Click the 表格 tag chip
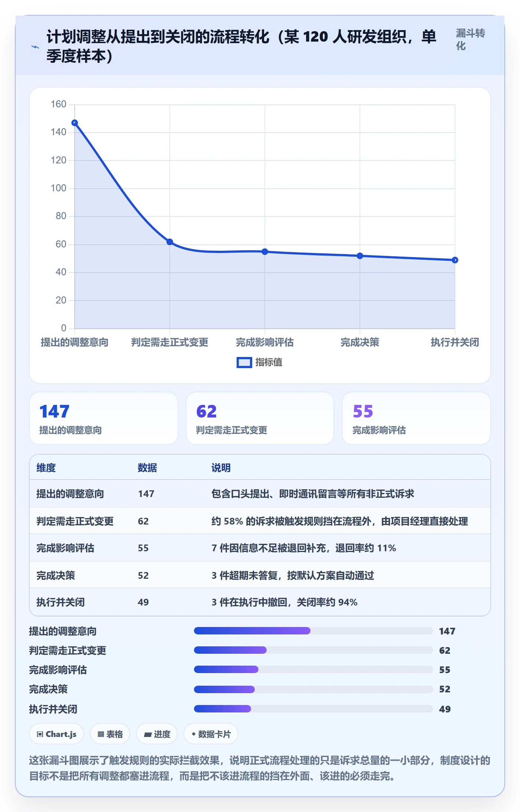This screenshot has height=812, width=520. tap(110, 734)
